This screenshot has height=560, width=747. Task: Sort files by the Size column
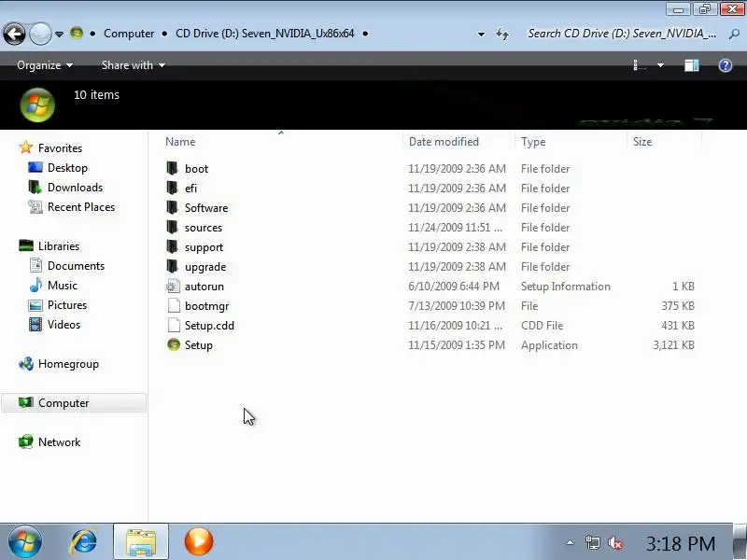pos(641,142)
